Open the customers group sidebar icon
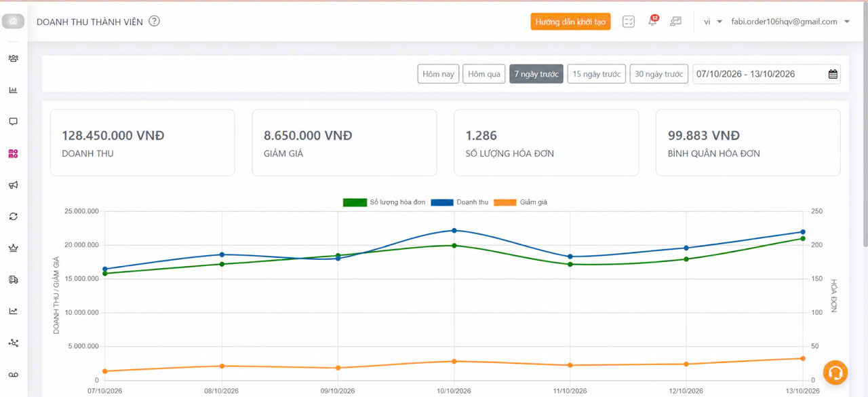Viewport: 868px width, 397px height. 13,58
